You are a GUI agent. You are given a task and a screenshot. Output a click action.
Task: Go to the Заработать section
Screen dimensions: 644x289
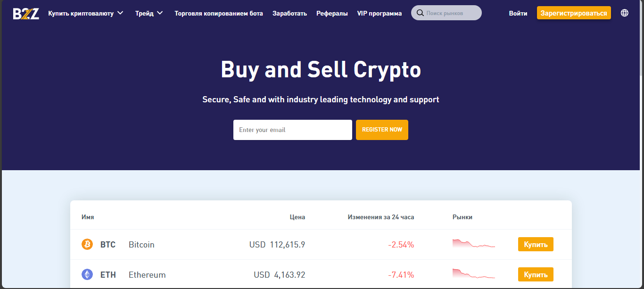(x=289, y=13)
